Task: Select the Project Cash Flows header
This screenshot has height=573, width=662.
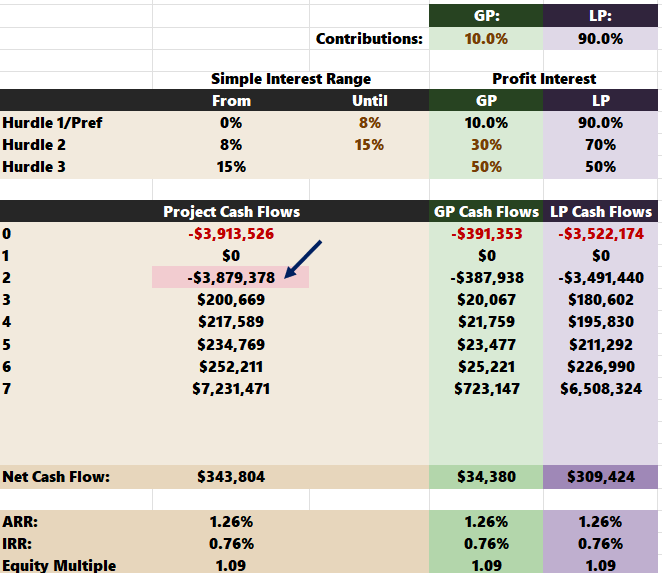Action: pyautogui.click(x=231, y=212)
